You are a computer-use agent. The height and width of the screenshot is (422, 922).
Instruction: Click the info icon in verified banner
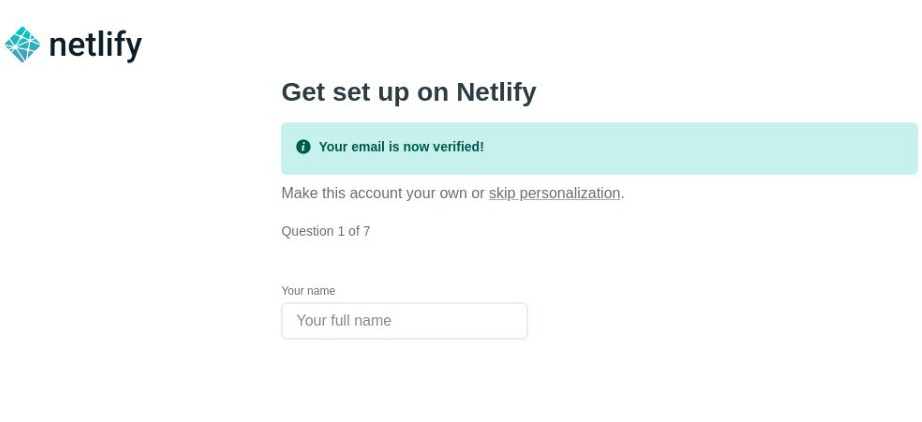click(303, 147)
